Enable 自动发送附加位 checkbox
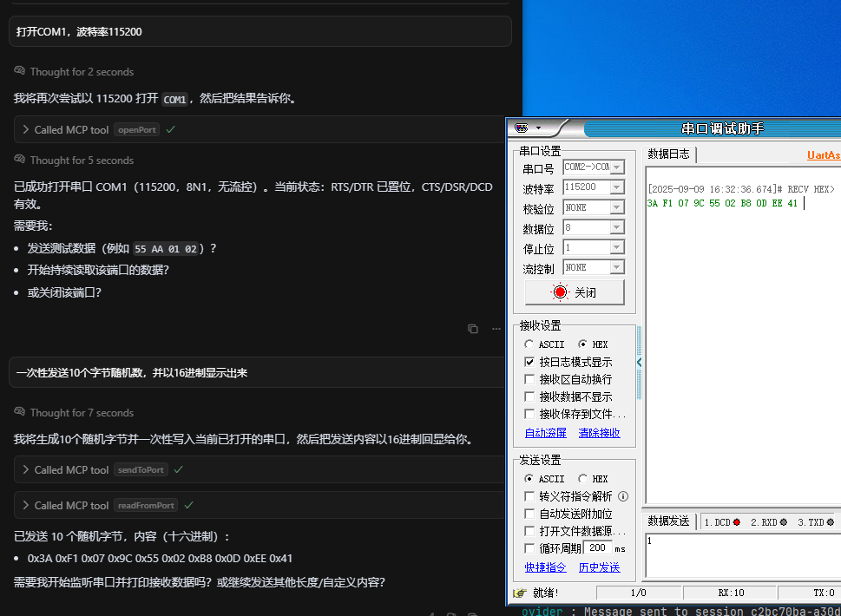The width and height of the screenshot is (841, 616). [529, 514]
